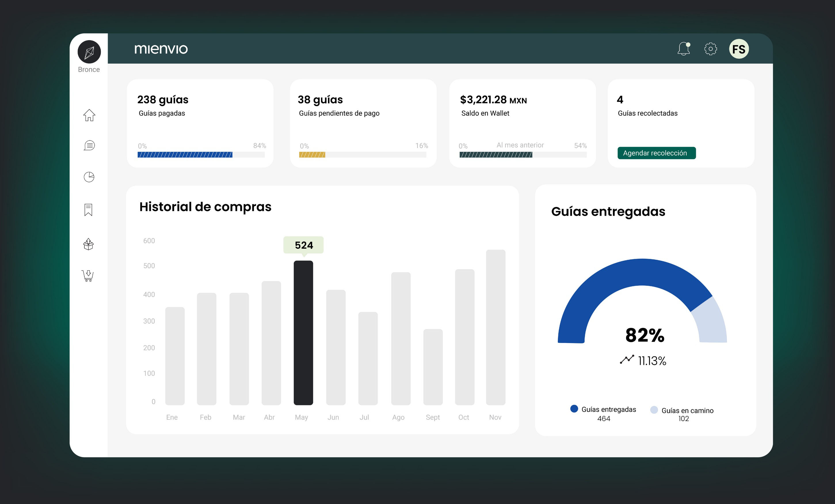Open the settings gear icon
The height and width of the screenshot is (504, 835).
point(711,49)
